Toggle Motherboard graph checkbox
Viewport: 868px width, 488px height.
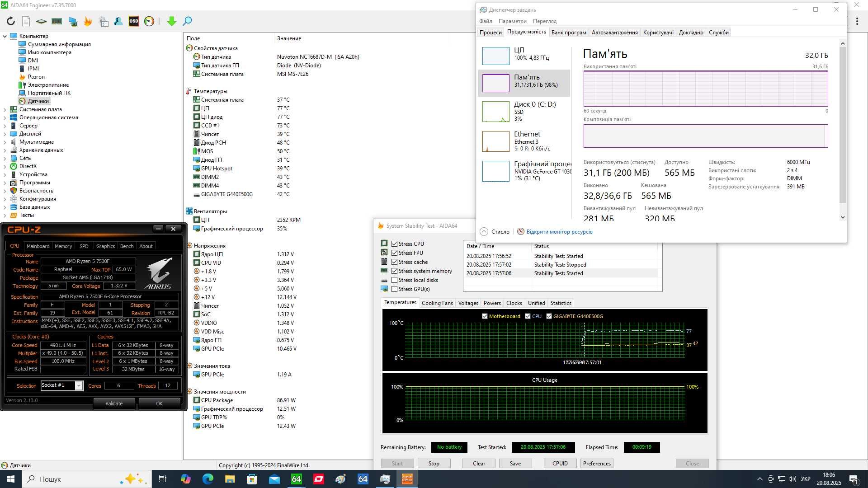[485, 316]
